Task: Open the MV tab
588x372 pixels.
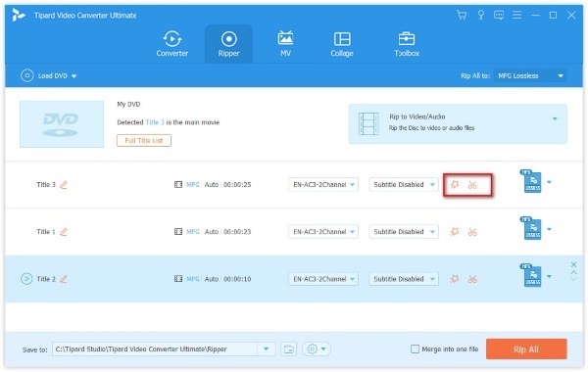Action: click(285, 44)
